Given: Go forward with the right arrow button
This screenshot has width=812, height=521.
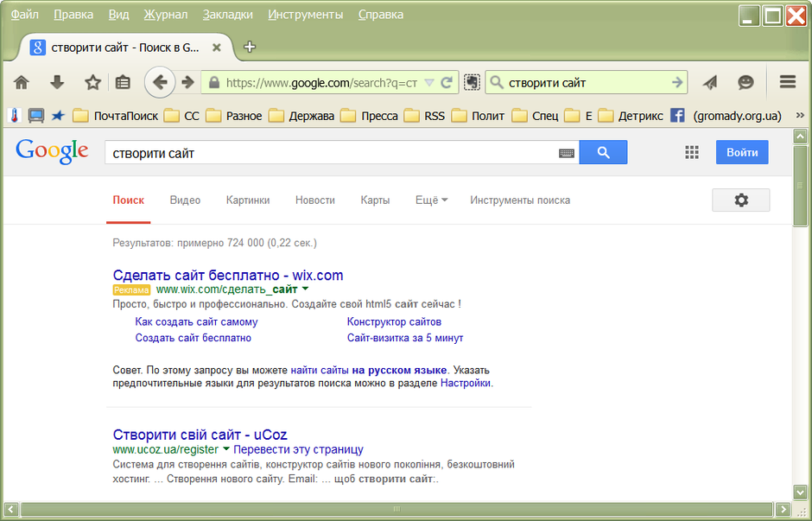Looking at the screenshot, I should (x=187, y=82).
